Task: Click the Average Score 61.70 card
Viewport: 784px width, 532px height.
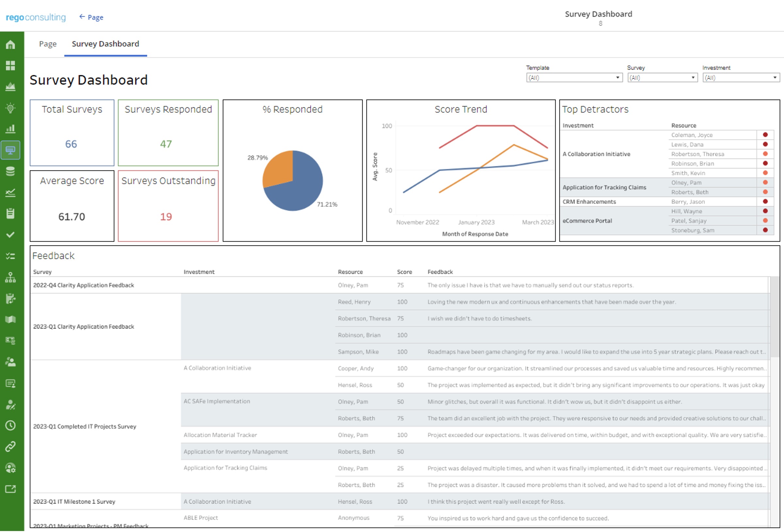Action: click(72, 206)
